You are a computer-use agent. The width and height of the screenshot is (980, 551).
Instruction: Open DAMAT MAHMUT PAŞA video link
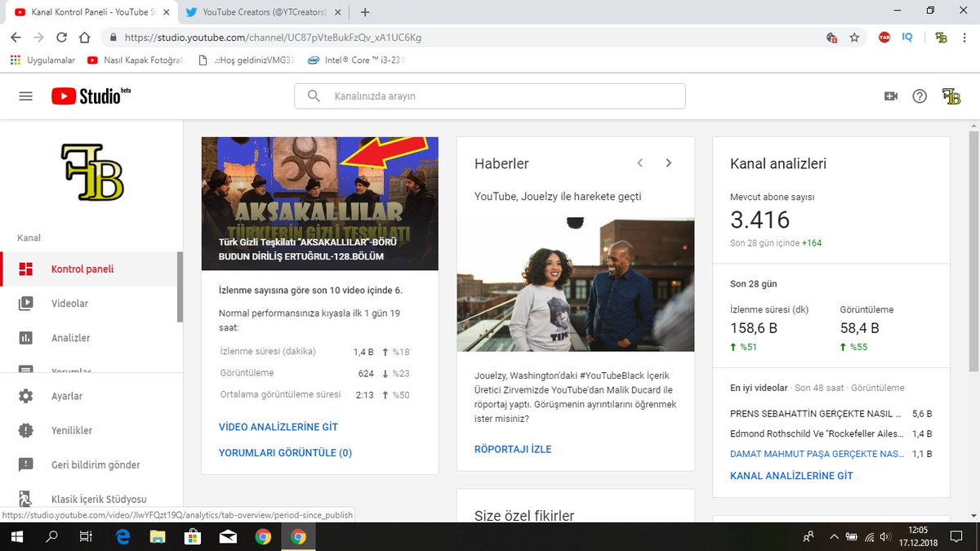coord(817,454)
